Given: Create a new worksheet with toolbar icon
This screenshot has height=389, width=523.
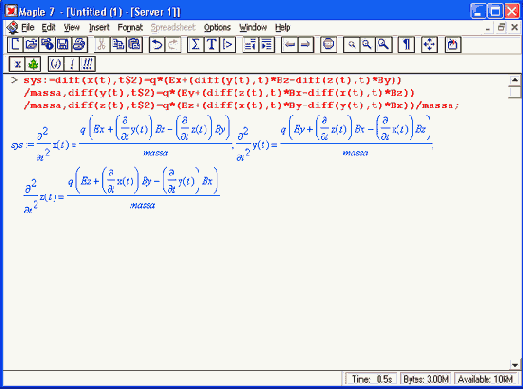Looking at the screenshot, I should click(15, 44).
